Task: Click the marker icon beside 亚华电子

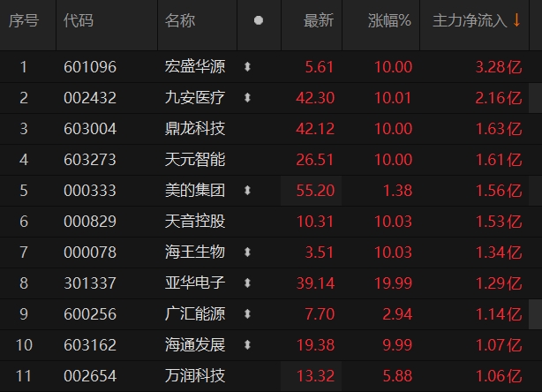Action: [247, 283]
